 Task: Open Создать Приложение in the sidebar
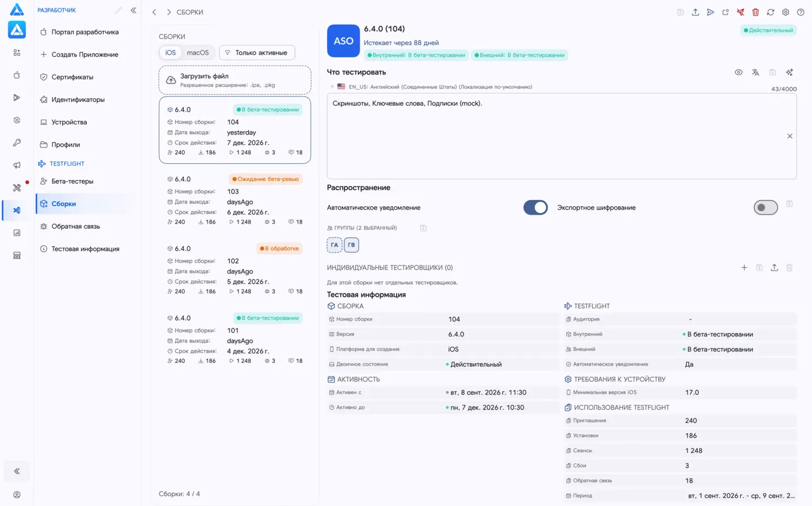coord(85,55)
